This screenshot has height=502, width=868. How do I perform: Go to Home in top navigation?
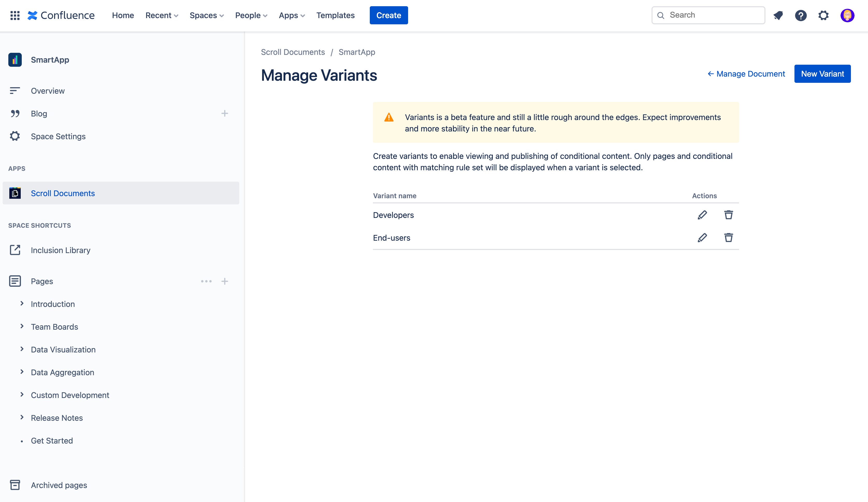click(123, 15)
